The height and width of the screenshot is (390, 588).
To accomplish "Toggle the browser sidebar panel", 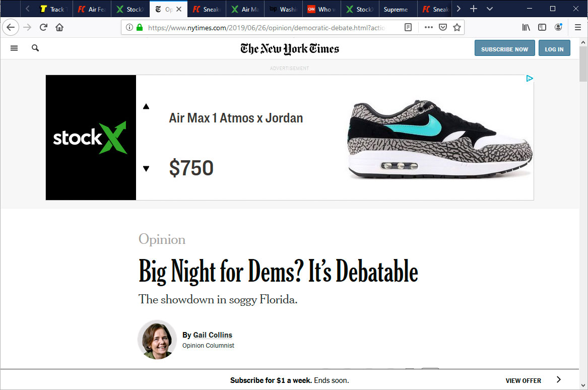I will click(542, 27).
